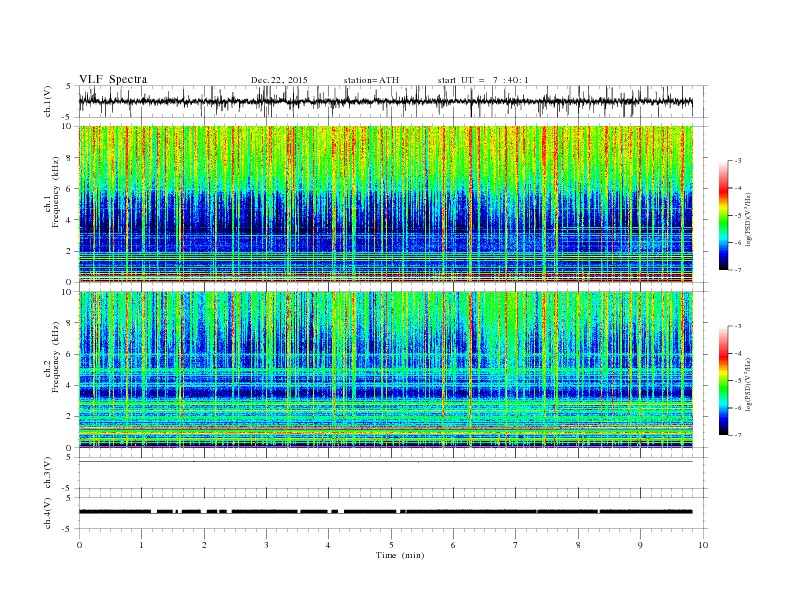Click the "-3" tick on ch.1 colorbar
792x612 pixels.
coord(737,161)
